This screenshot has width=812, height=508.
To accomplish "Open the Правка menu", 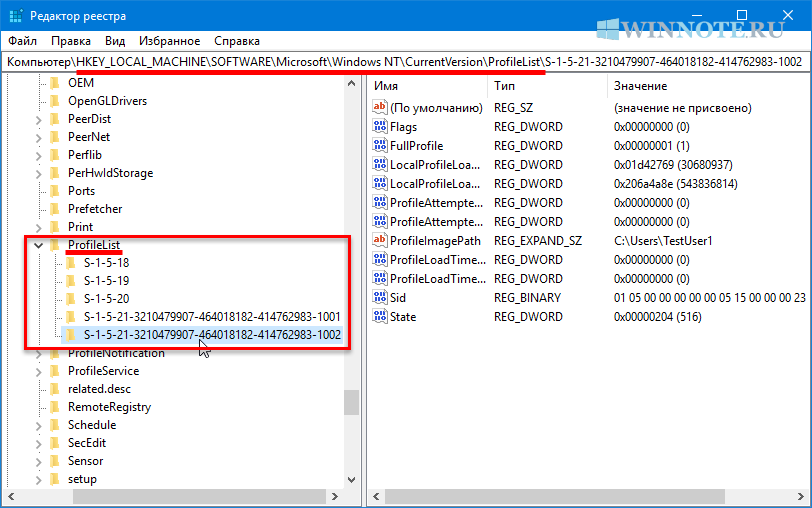I will click(x=71, y=41).
